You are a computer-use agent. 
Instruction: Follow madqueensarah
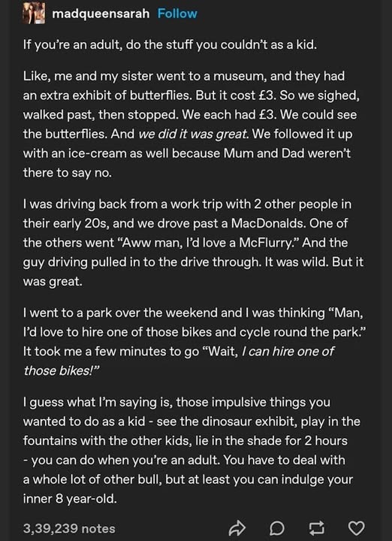177,14
